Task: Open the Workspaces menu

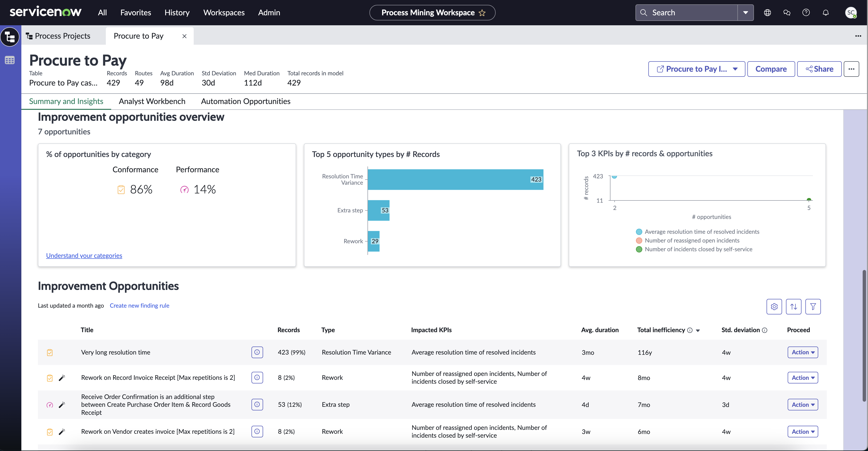Action: [x=224, y=12]
